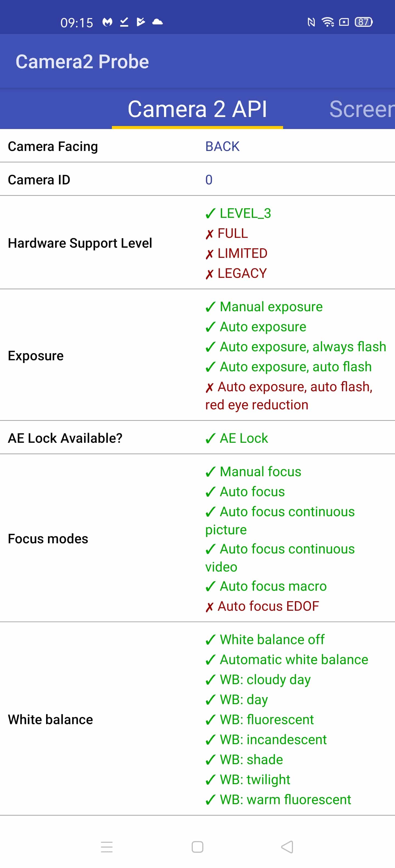
Task: Tap the NFC status icon
Action: tap(311, 22)
